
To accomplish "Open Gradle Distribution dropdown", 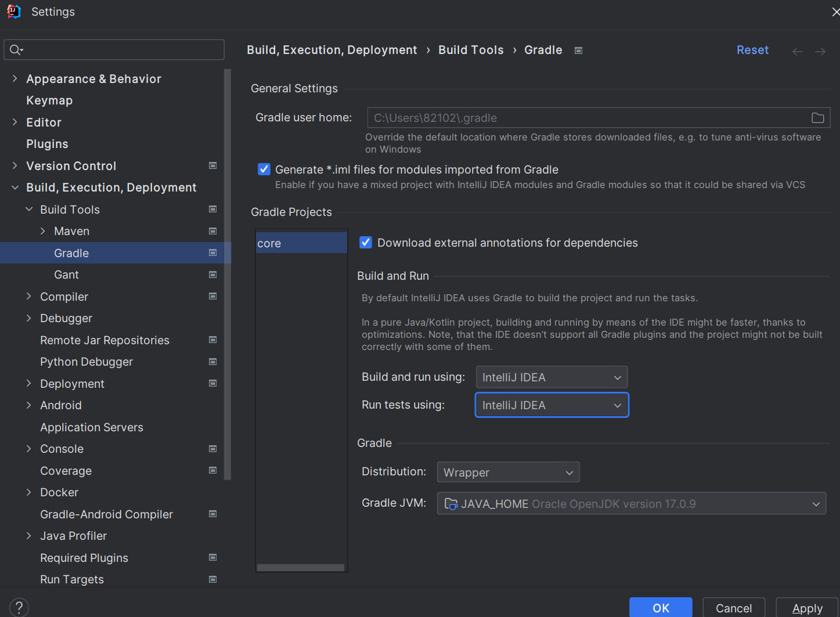I will [508, 472].
